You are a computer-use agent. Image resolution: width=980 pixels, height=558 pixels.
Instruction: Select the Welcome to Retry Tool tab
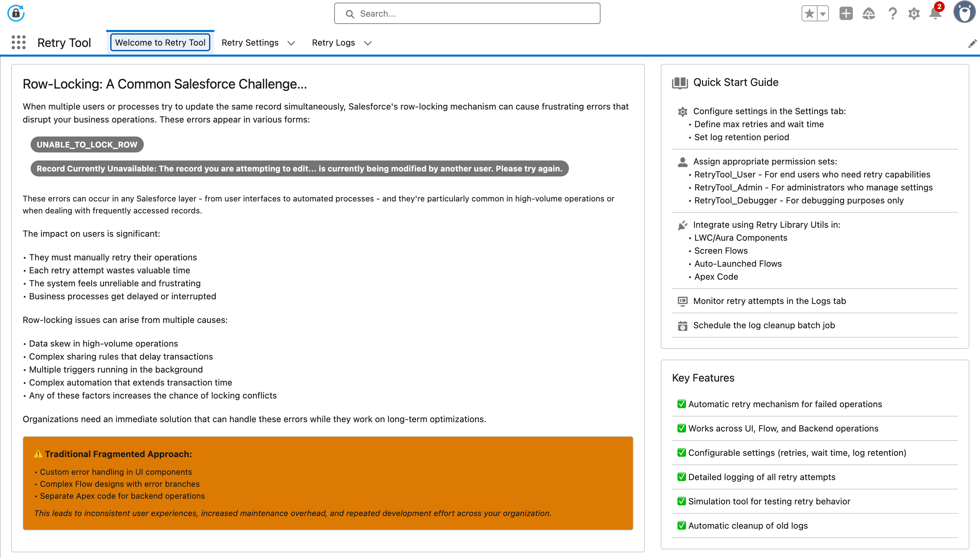160,43
